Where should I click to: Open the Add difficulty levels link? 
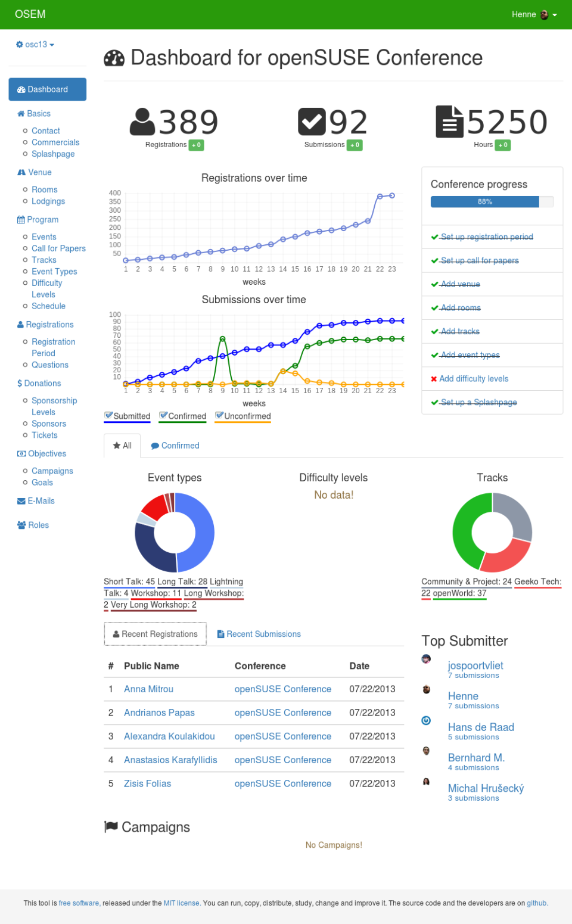[x=474, y=379]
